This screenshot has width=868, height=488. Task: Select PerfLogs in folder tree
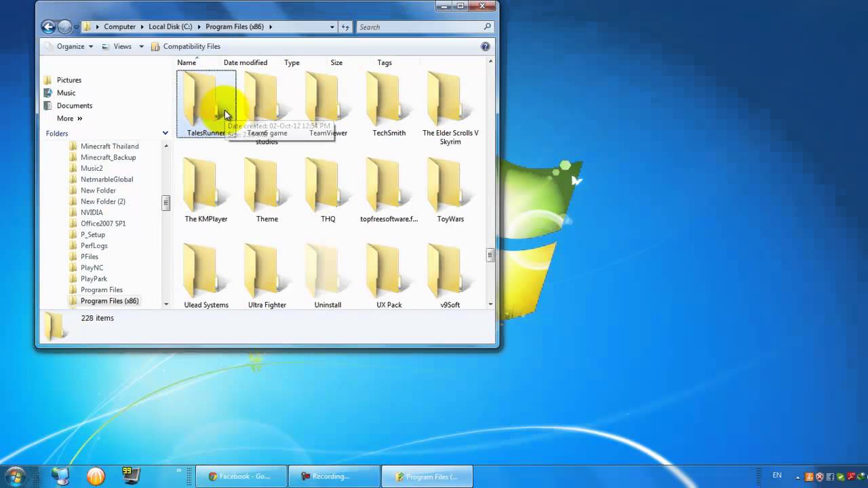click(94, 246)
